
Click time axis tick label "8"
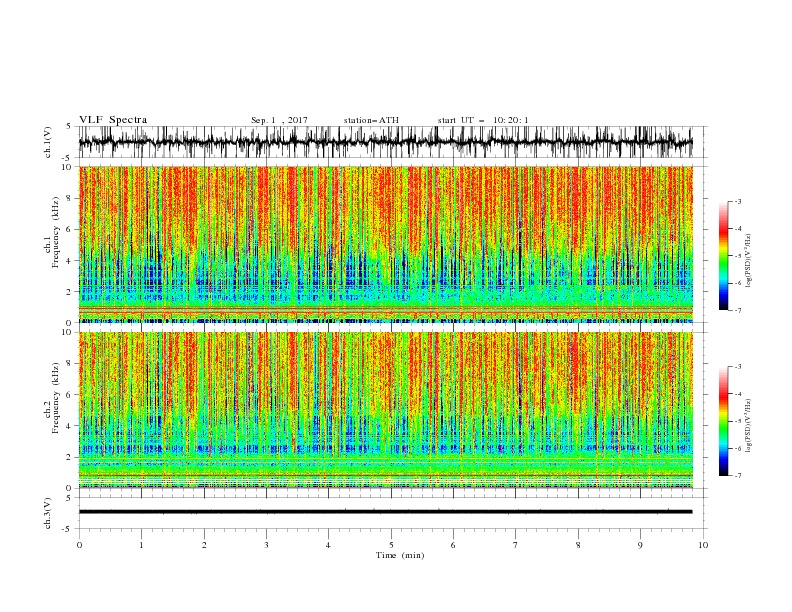(x=578, y=545)
